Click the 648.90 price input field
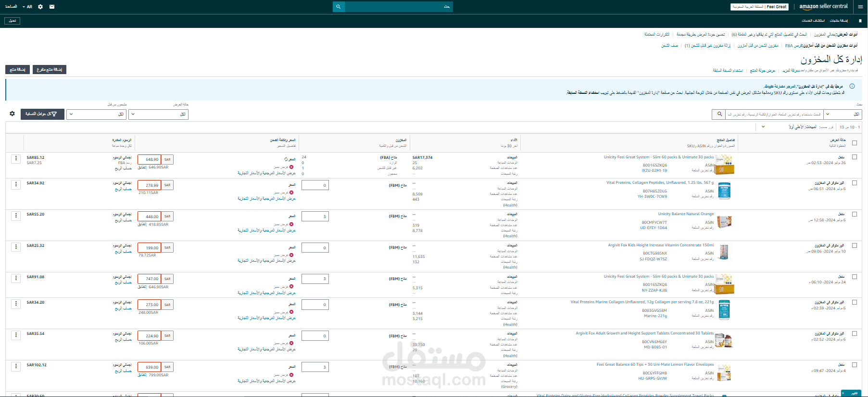The image size is (868, 397). [x=150, y=159]
